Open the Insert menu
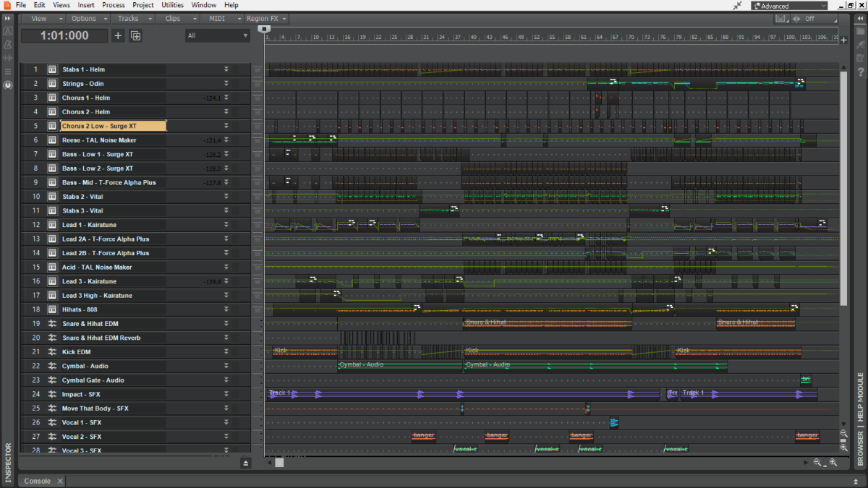Image resolution: width=868 pixels, height=488 pixels. (x=86, y=5)
